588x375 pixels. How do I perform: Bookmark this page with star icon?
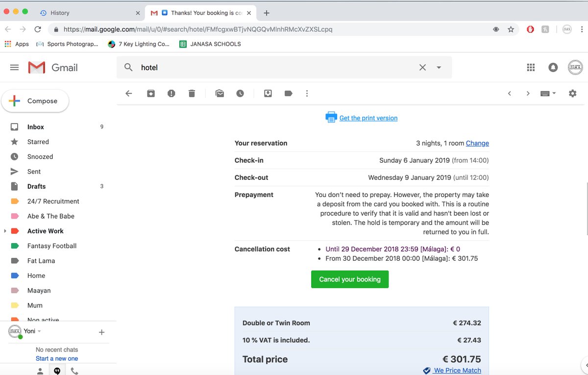tap(511, 29)
